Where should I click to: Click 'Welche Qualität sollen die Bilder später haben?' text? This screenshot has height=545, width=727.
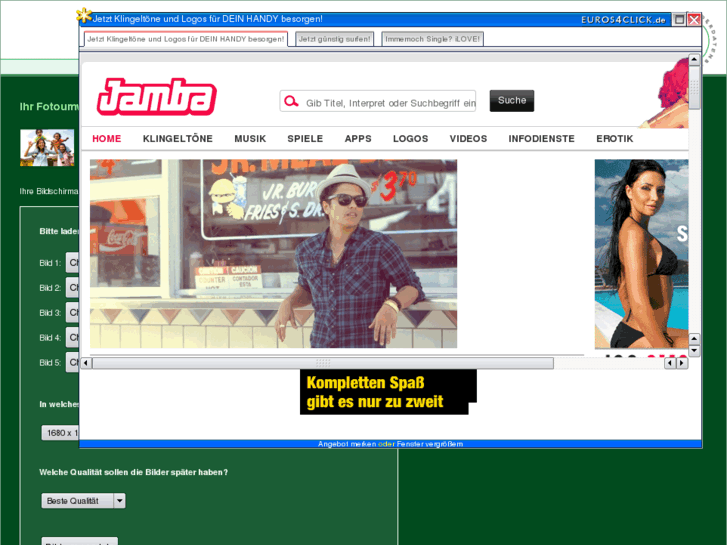(134, 472)
